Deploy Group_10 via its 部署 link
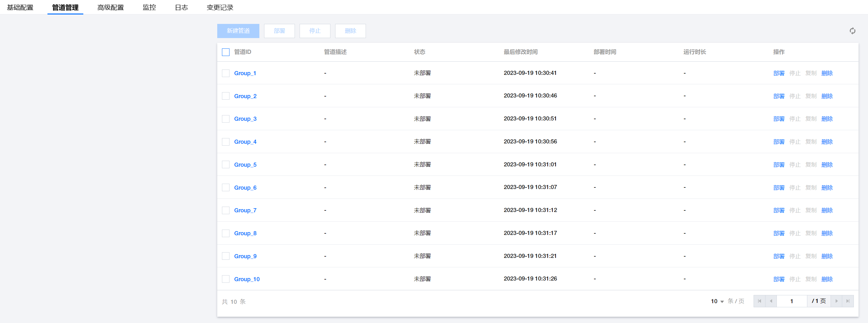 (779, 279)
